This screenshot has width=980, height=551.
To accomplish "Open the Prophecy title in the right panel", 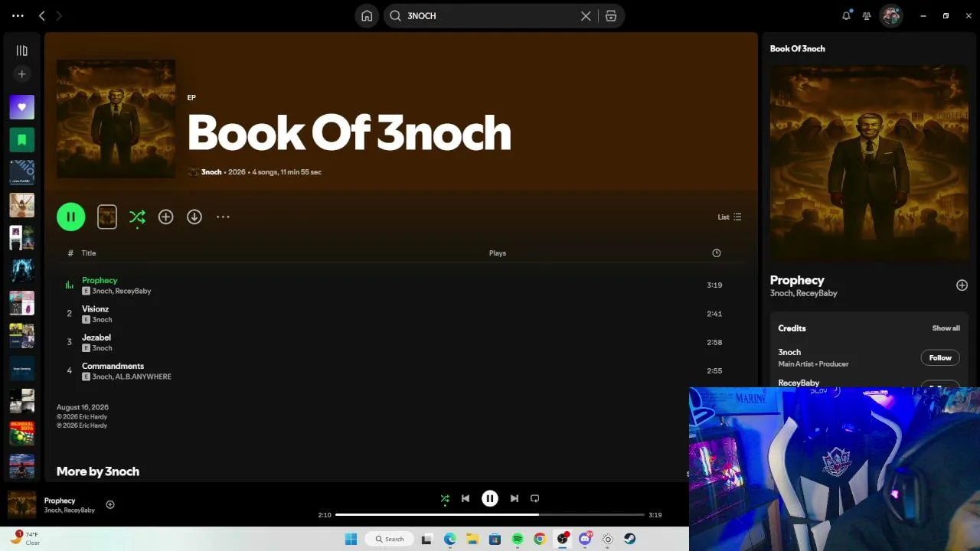I will (x=797, y=280).
